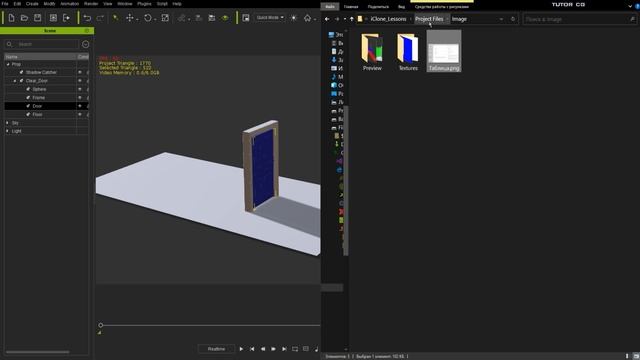This screenshot has width=640, height=360.
Task: Click the timeline playhead marker
Action: coord(100,325)
